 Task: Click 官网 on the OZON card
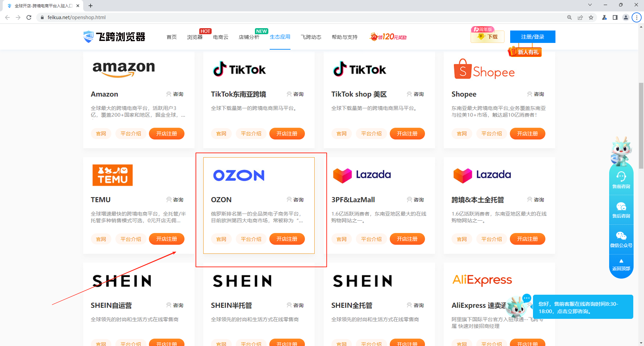coord(221,239)
